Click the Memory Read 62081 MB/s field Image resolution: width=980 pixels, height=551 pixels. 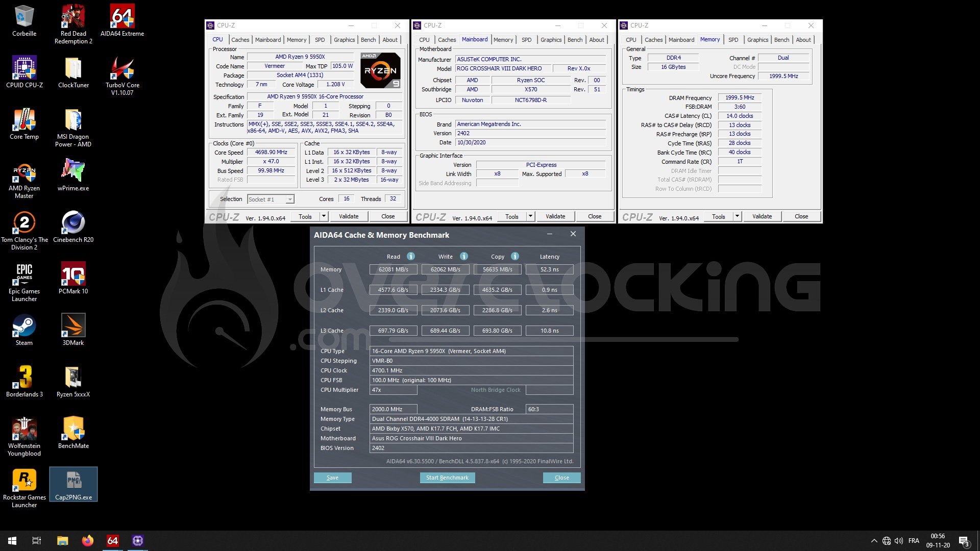(x=393, y=269)
